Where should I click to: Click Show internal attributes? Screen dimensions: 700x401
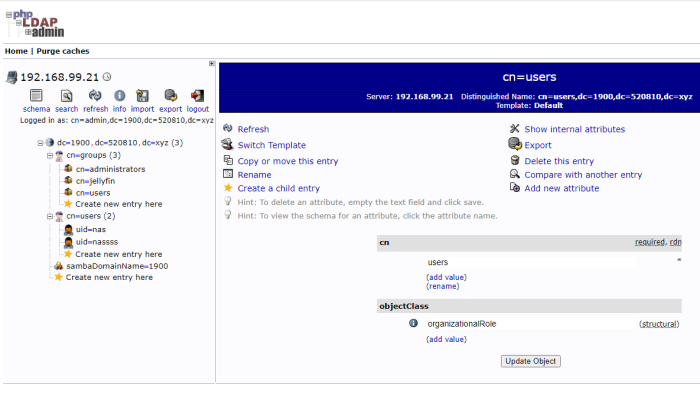(x=574, y=129)
